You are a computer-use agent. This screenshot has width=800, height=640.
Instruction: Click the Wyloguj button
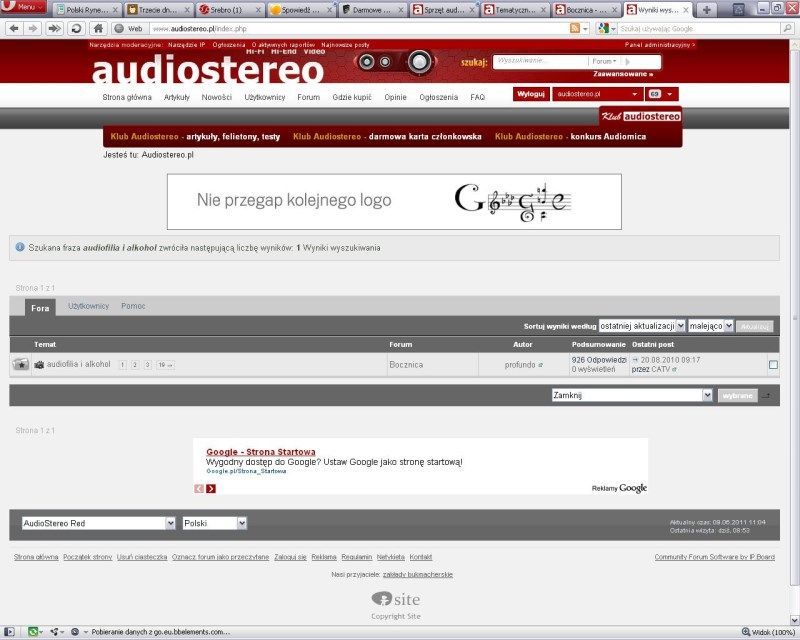[x=531, y=94]
